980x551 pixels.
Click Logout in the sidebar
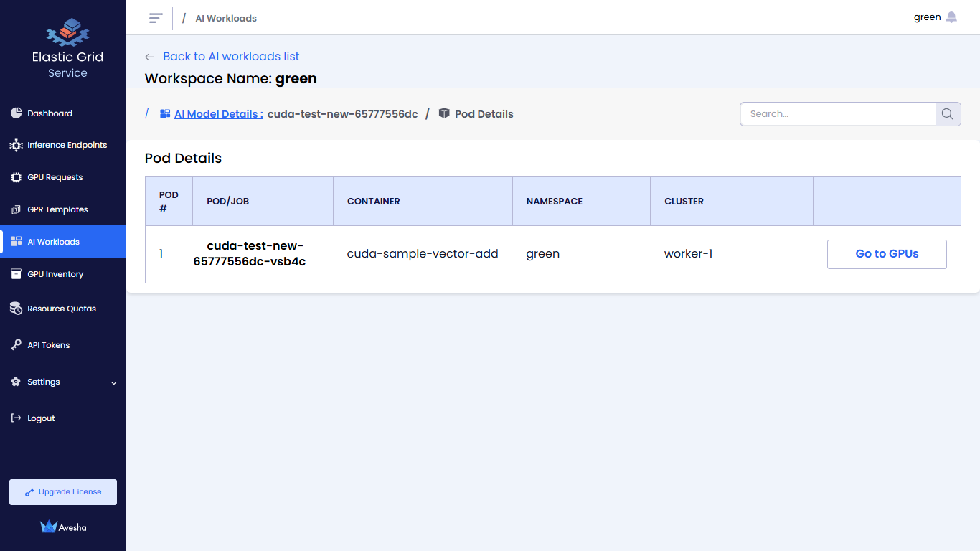point(41,418)
